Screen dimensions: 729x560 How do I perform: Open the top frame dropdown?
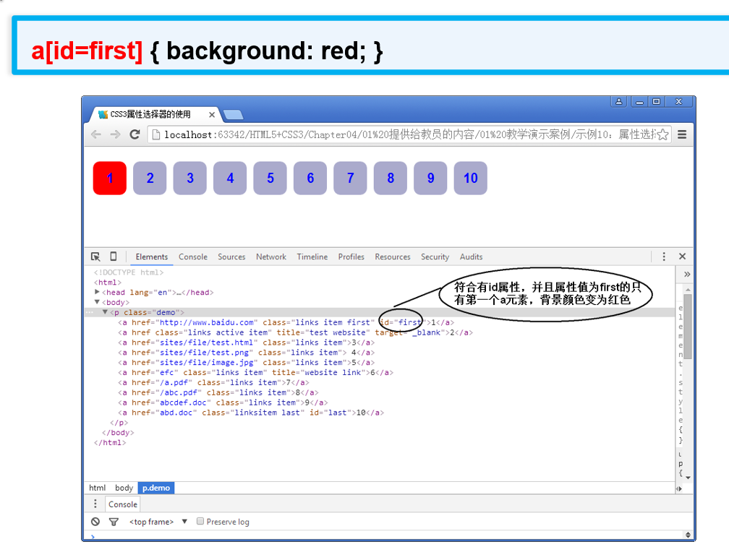158,522
